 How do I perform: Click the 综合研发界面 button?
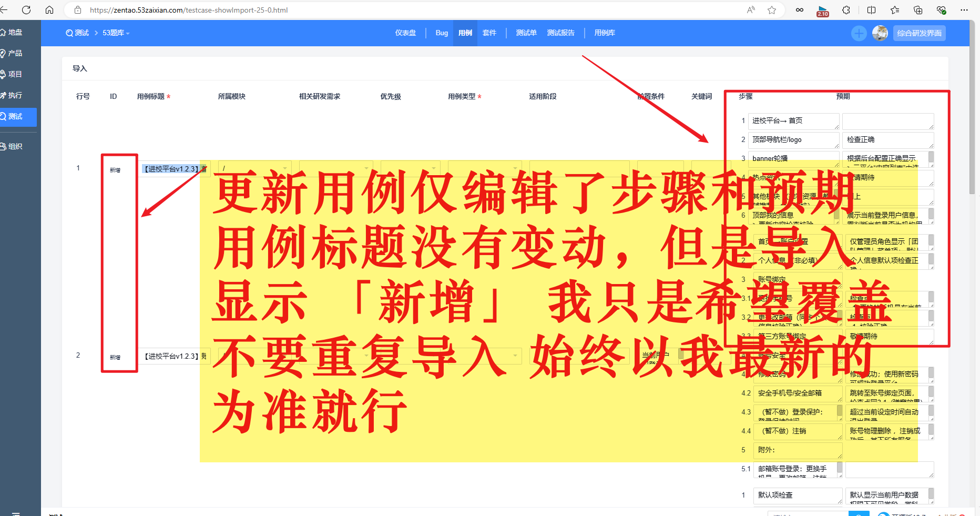coord(919,33)
